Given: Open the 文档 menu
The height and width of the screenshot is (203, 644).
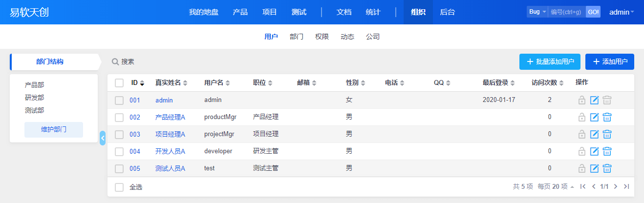Looking at the screenshot, I should pos(344,12).
